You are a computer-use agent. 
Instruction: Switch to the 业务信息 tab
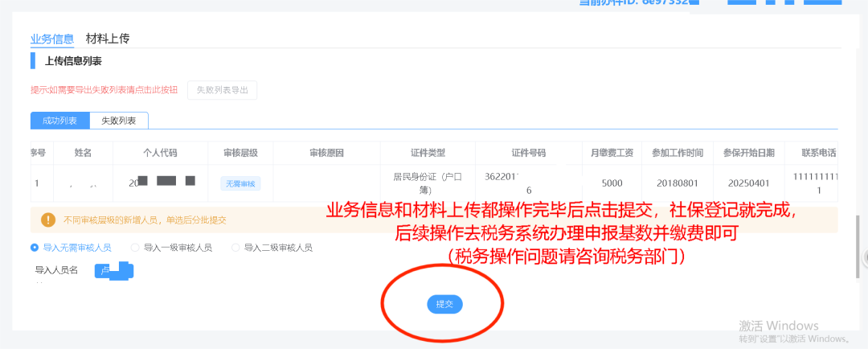tap(52, 39)
